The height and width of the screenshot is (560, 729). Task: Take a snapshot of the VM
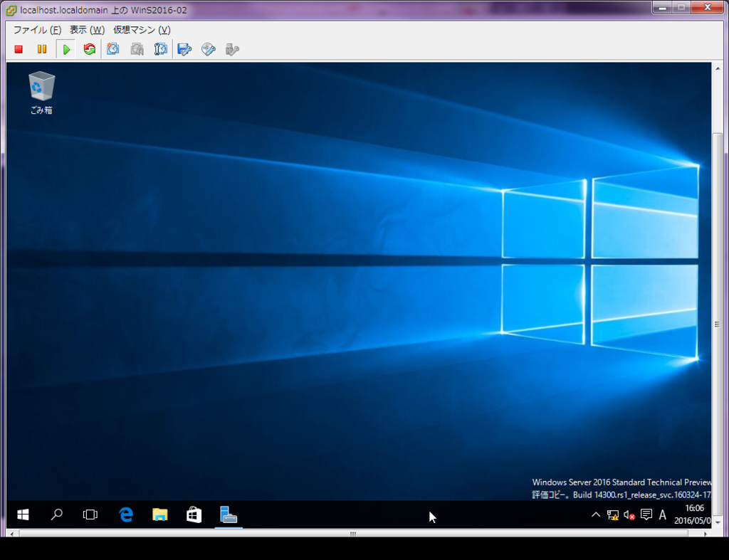(112, 48)
